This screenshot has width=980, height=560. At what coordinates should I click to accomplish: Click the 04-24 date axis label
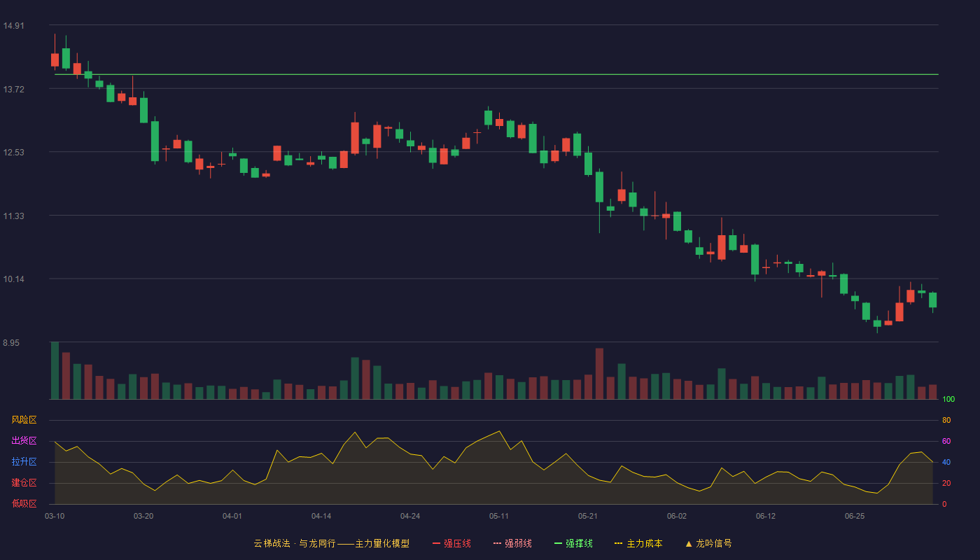tap(410, 516)
